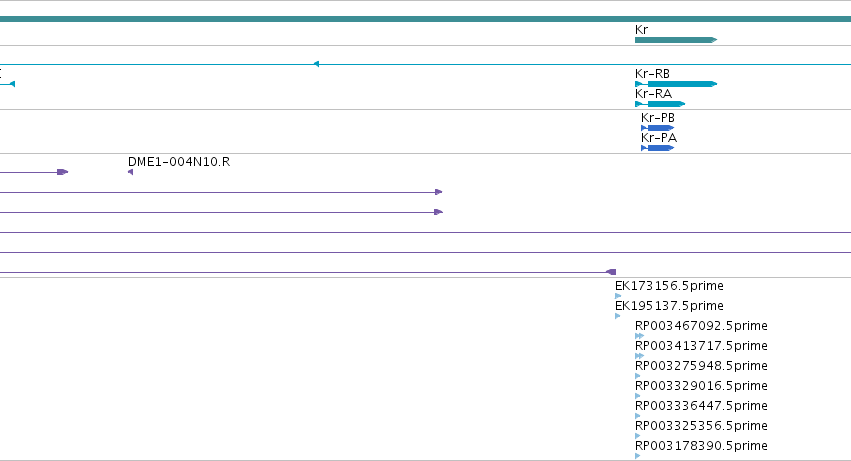The height and width of the screenshot is (461, 851).
Task: Click the RP003336447.5prime label
Action: click(701, 406)
